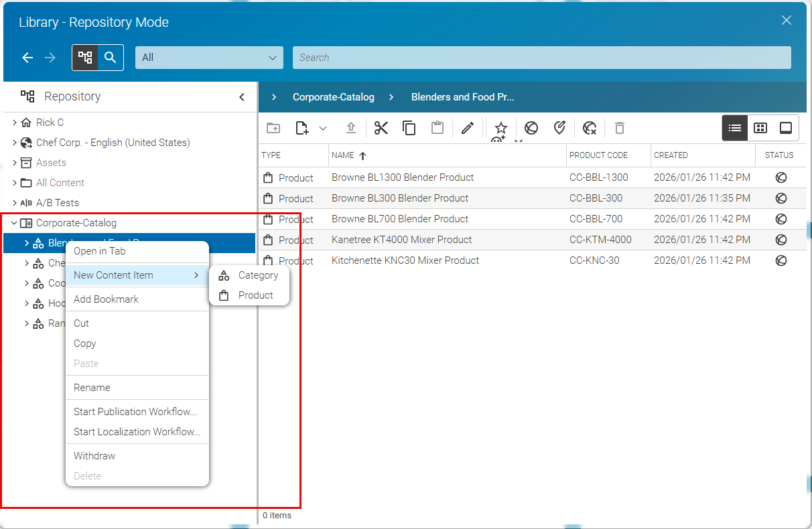Click the Cut scissors toolbar icon
Viewport: 812px width, 529px height.
coord(381,128)
